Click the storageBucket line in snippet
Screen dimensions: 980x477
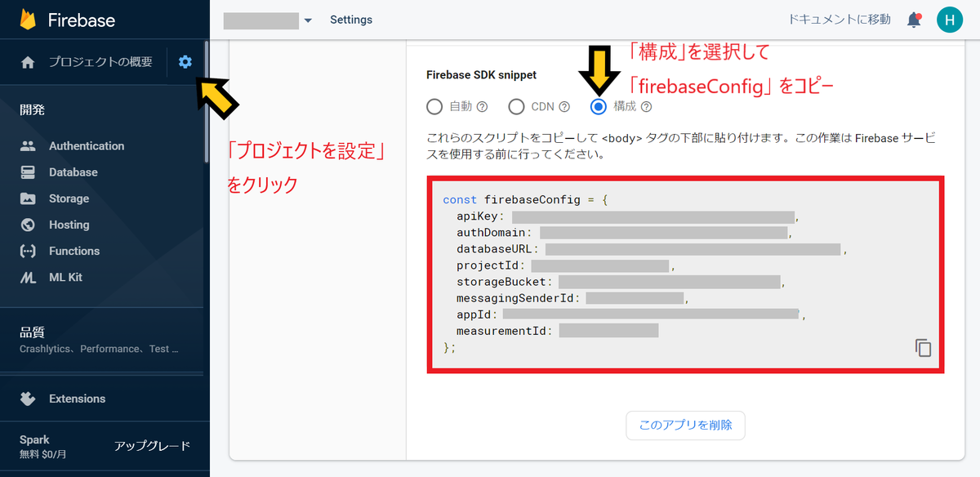[621, 282]
